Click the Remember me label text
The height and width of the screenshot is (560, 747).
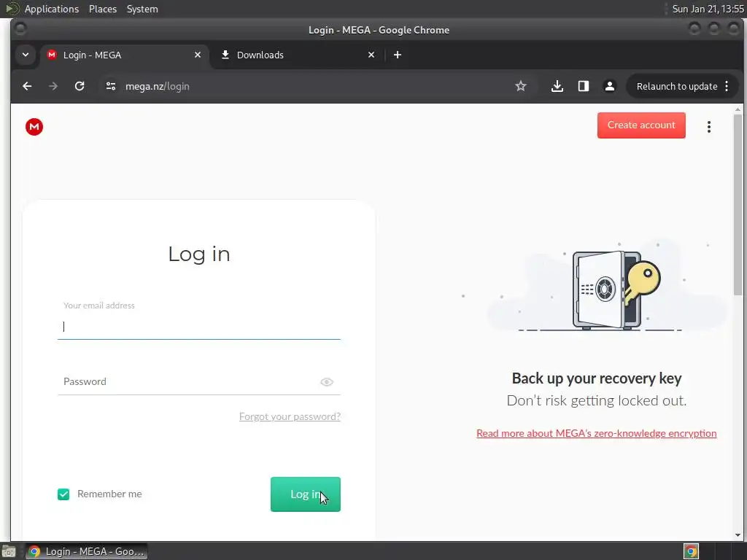[109, 494]
